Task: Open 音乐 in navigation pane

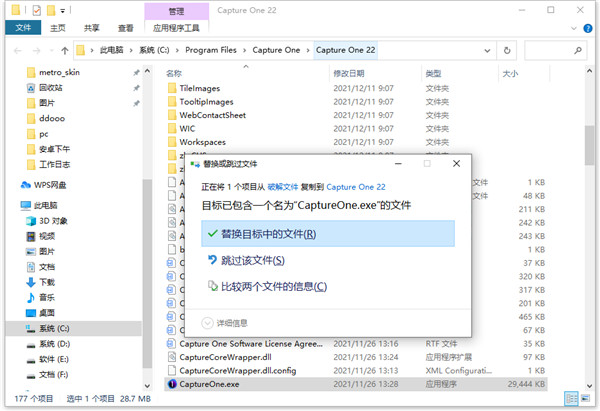Action: coord(47,297)
